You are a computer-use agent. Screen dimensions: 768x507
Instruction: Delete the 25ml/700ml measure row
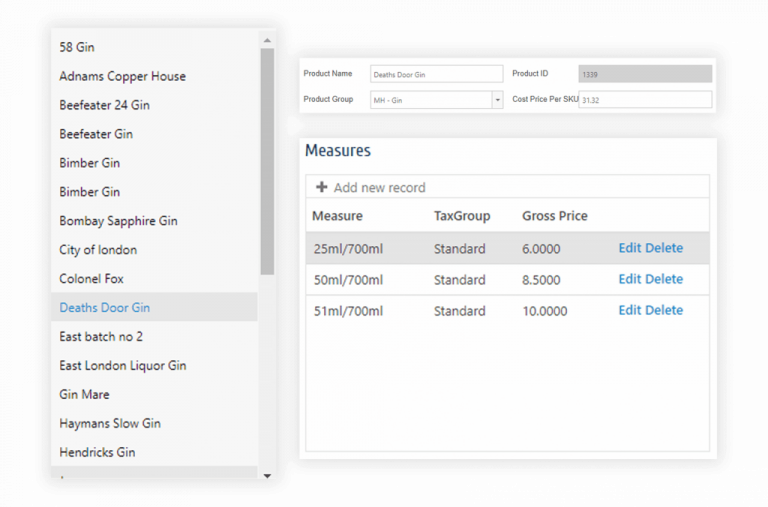(664, 248)
